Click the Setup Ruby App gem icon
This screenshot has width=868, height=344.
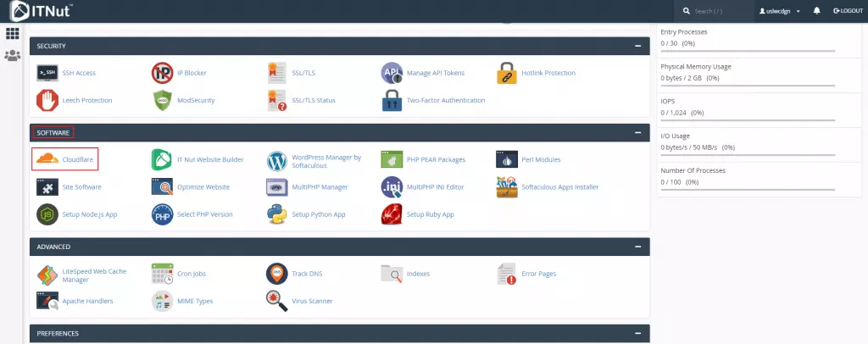coord(392,214)
